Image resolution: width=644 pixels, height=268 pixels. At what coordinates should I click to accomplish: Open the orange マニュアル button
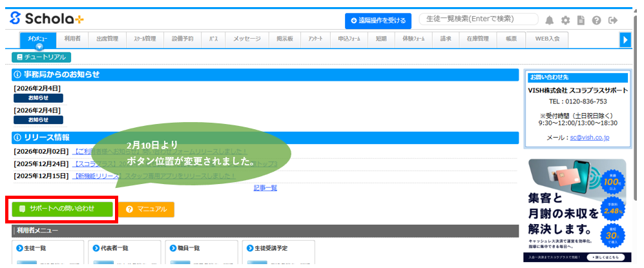147,209
